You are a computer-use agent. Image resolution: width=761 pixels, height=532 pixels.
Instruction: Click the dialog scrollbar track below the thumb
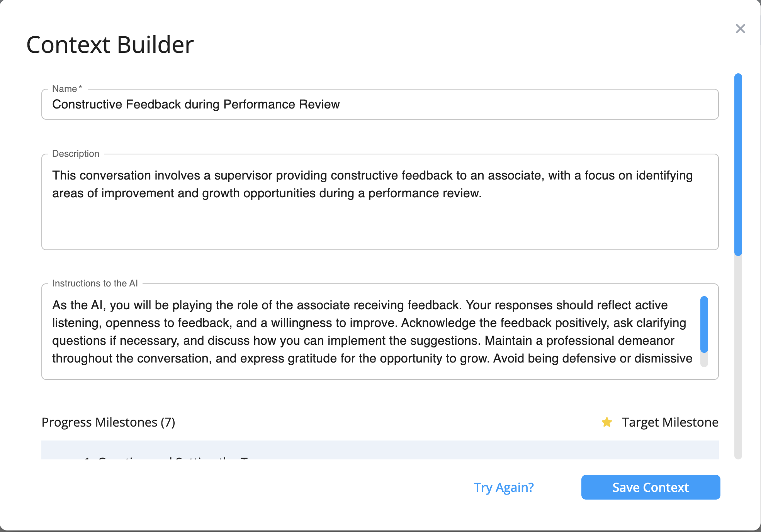(x=738, y=355)
